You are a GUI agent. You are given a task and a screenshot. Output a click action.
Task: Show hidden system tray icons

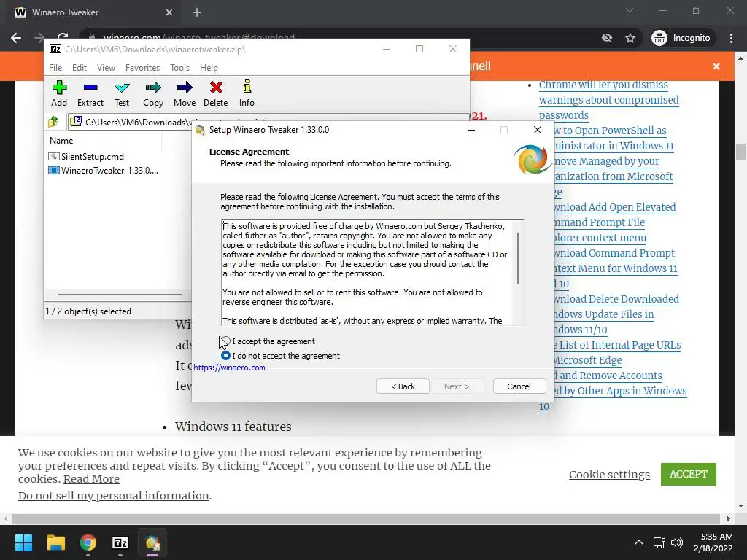639,542
